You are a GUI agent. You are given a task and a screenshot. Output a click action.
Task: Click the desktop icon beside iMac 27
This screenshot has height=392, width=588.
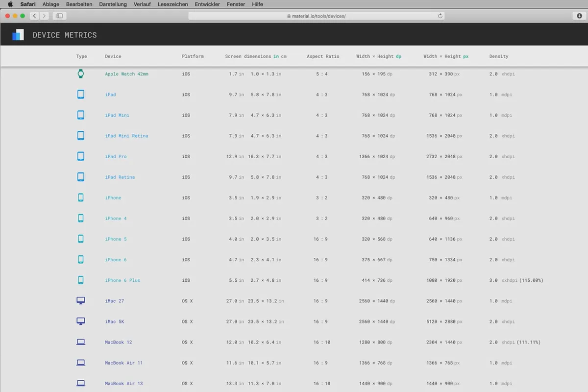coord(81,301)
